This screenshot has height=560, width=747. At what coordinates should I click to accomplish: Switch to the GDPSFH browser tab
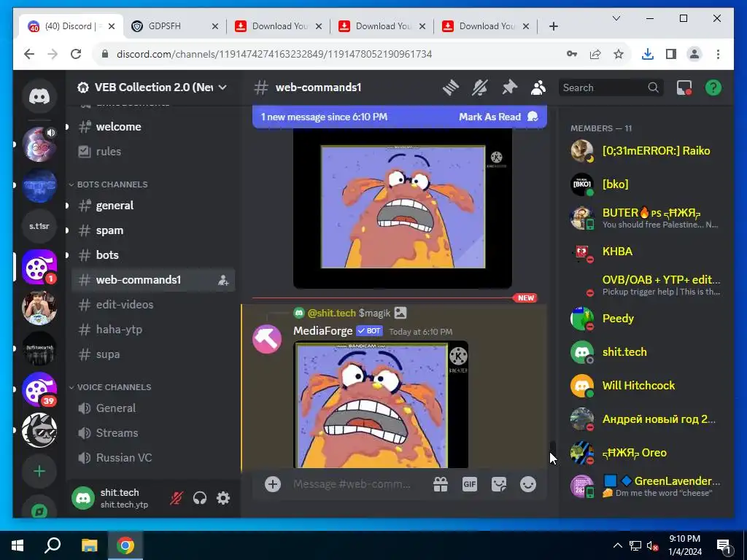[175, 26]
